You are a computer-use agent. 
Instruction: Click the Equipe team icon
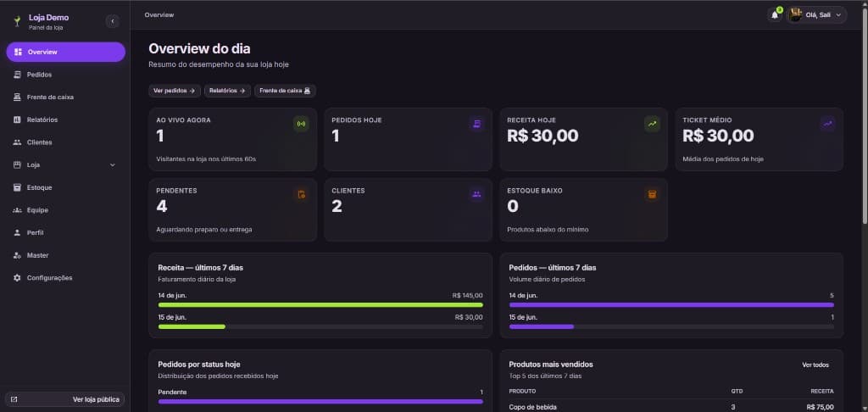pos(17,210)
